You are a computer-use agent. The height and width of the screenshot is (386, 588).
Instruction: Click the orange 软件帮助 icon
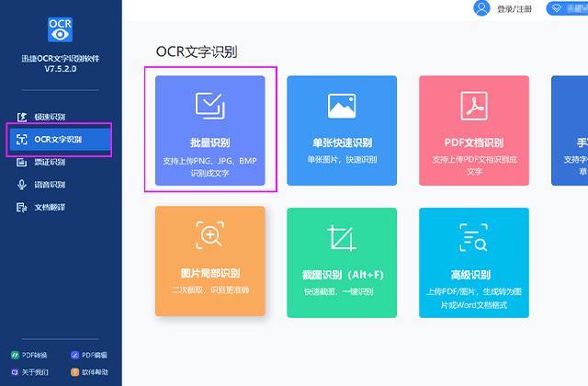pyautogui.click(x=74, y=372)
